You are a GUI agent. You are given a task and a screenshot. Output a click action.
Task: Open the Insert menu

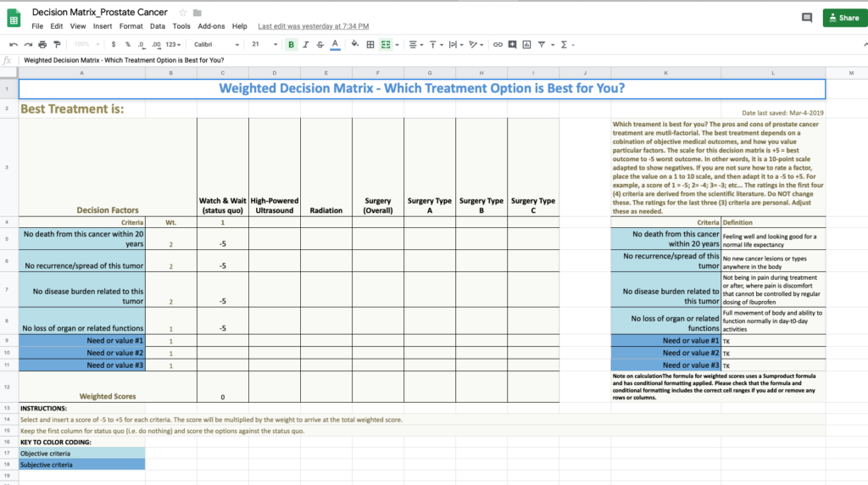tap(103, 26)
